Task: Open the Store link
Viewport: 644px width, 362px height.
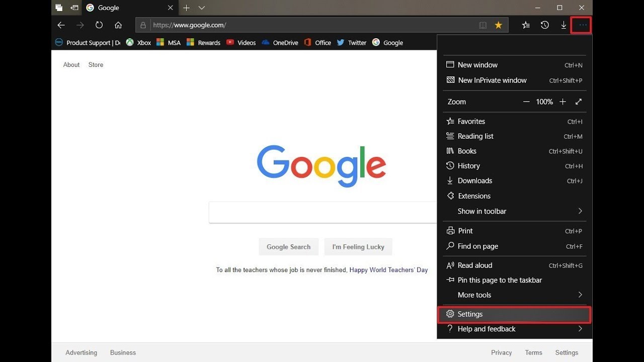Action: click(x=96, y=65)
